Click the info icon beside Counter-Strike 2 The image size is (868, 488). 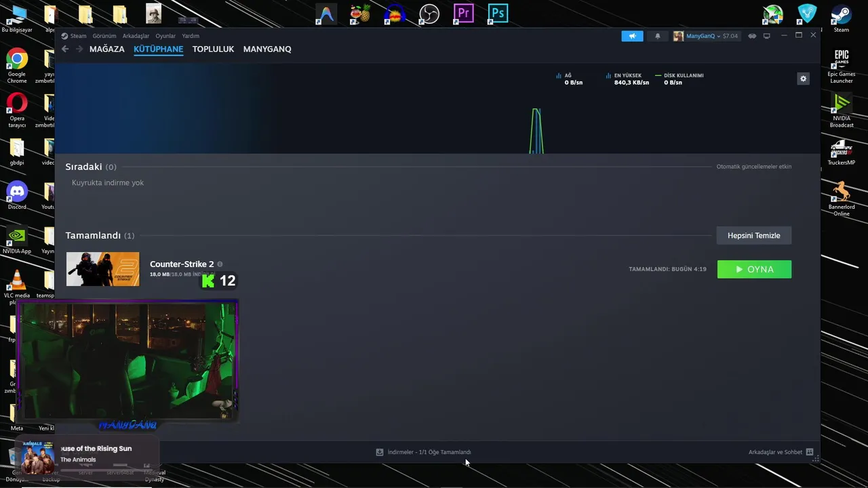click(220, 264)
